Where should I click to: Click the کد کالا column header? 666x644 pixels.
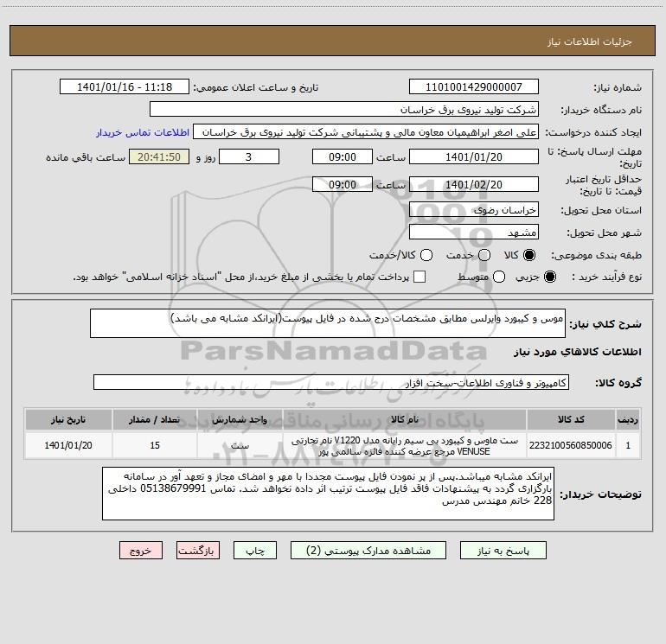pyautogui.click(x=571, y=419)
